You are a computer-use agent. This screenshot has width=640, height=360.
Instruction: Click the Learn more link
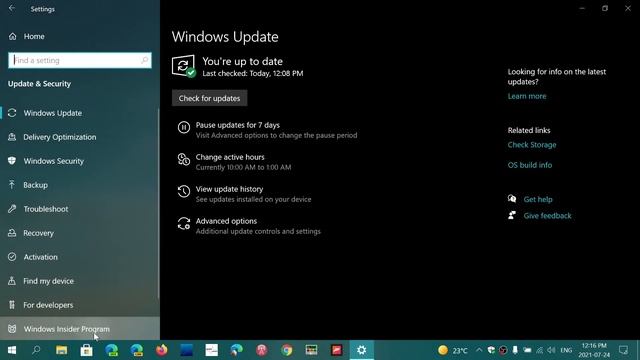(x=527, y=96)
